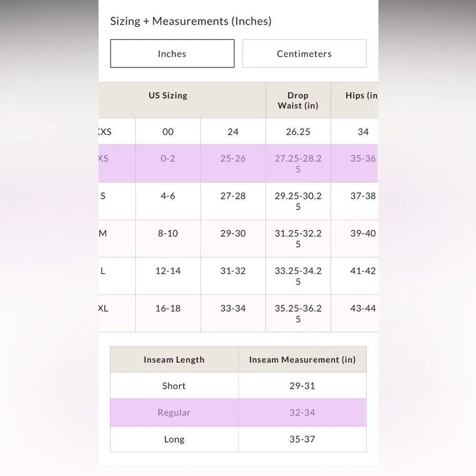Switch measurements to Centimeters
This screenshot has height=476, width=476.
(304, 54)
